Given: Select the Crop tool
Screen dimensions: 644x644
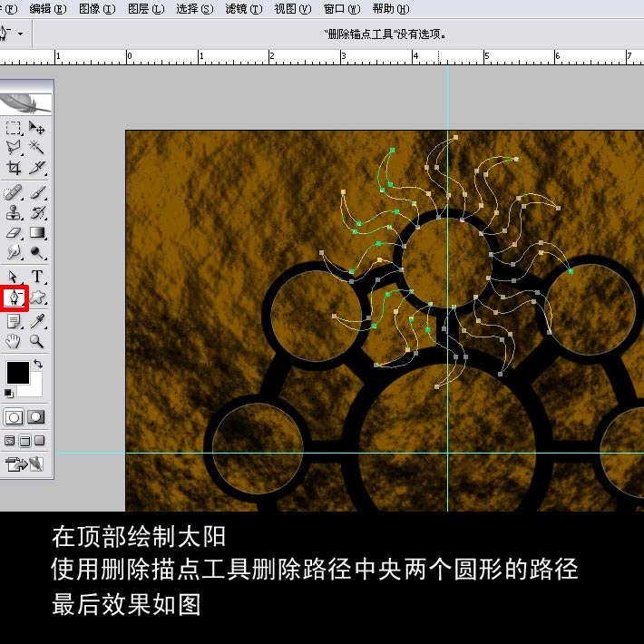Looking at the screenshot, I should 13,167.
